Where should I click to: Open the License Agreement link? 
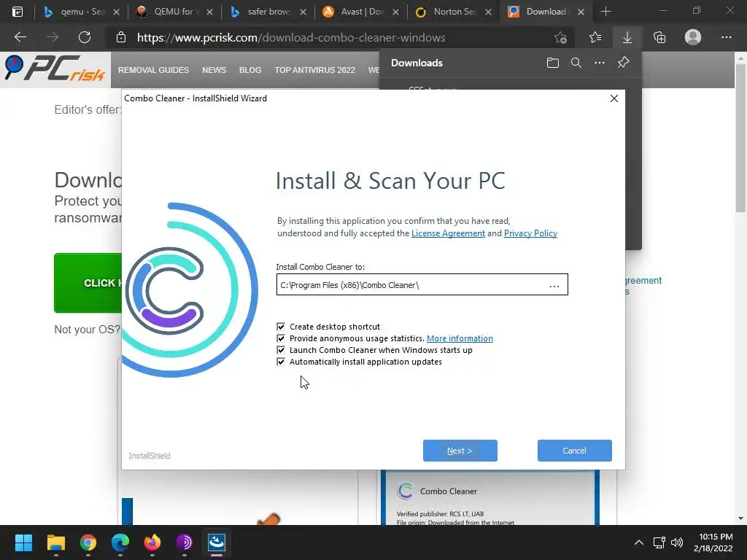[448, 233]
